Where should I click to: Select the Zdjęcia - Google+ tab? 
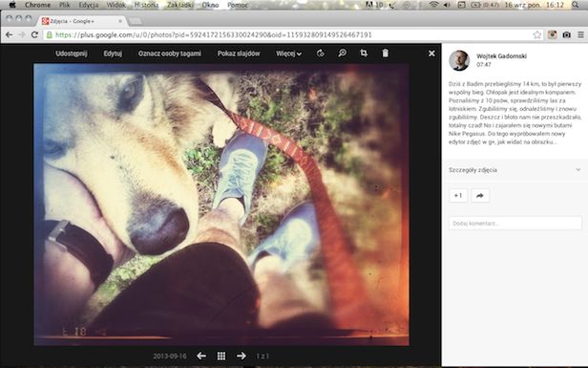pos(81,21)
